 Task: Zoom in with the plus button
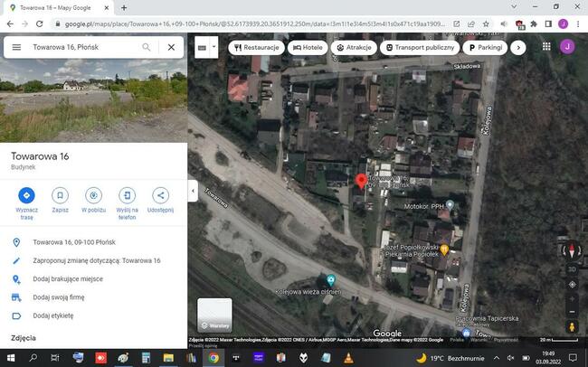tap(572, 299)
